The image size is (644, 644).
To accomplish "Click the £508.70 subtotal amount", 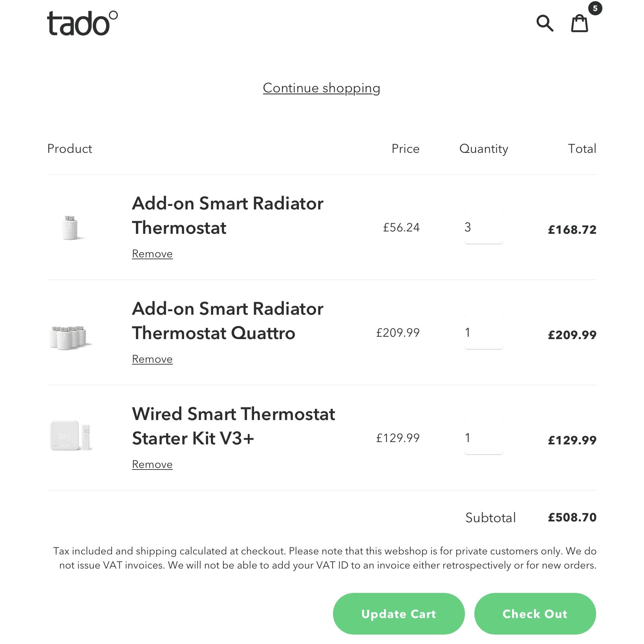I will pyautogui.click(x=572, y=517).
